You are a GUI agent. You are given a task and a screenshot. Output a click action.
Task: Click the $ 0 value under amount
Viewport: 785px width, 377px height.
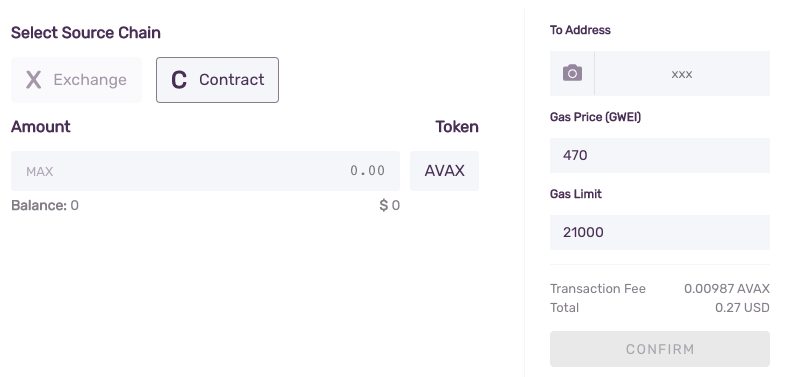(x=389, y=205)
